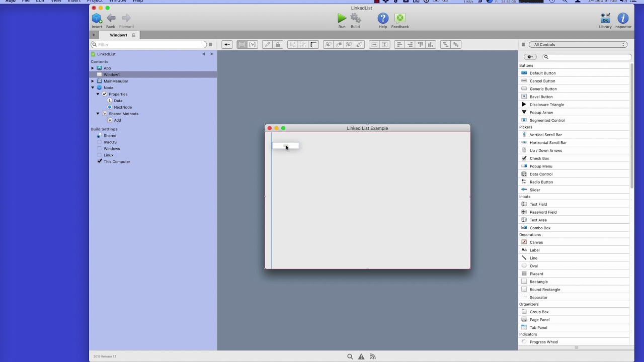Choose Check Box in the library
644x362 pixels.
[574, 158]
